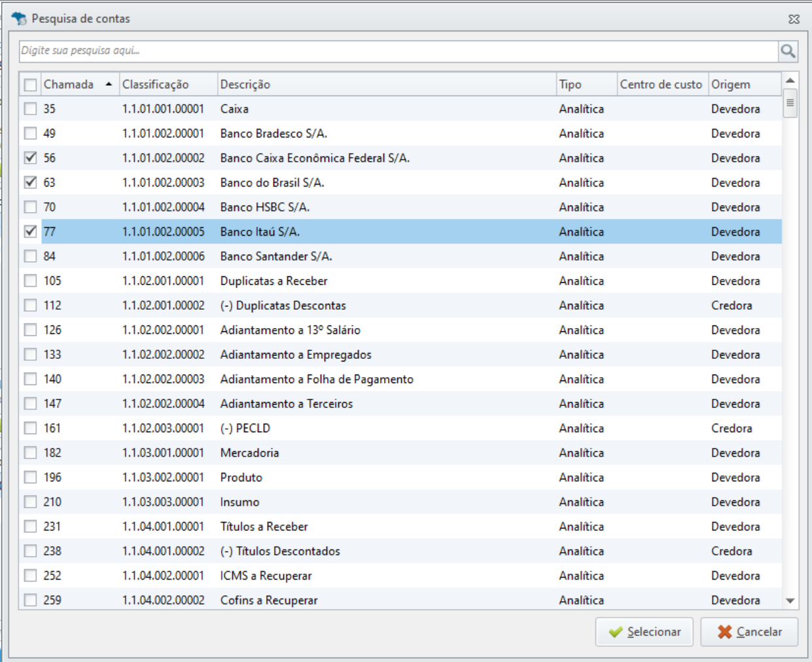Close the Pesquisa de contas dialog
812x662 pixels.
794,19
